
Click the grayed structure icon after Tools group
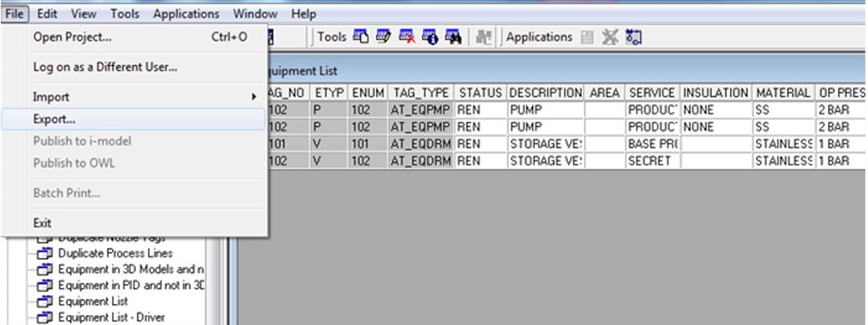tap(485, 37)
